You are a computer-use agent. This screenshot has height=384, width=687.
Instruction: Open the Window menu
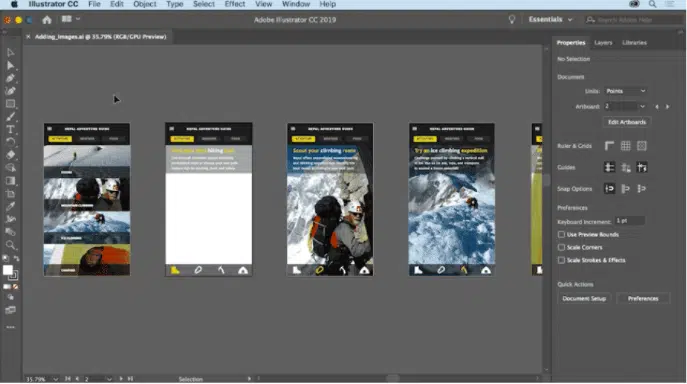point(296,4)
